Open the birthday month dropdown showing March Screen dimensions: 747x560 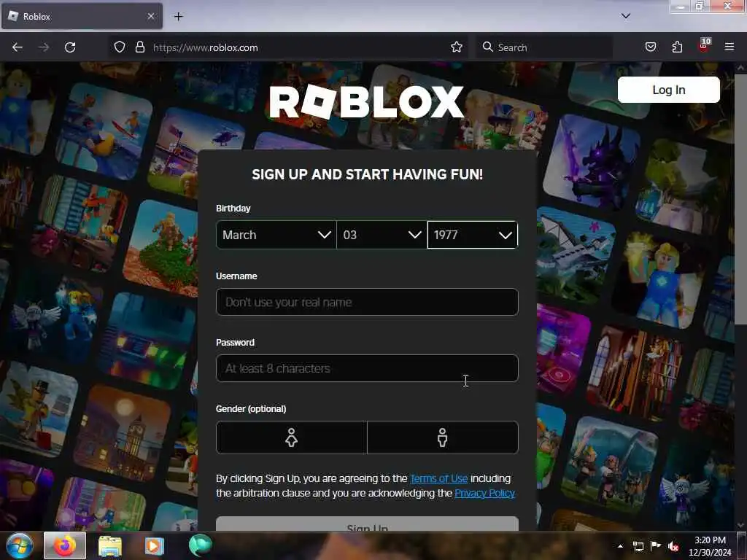276,235
